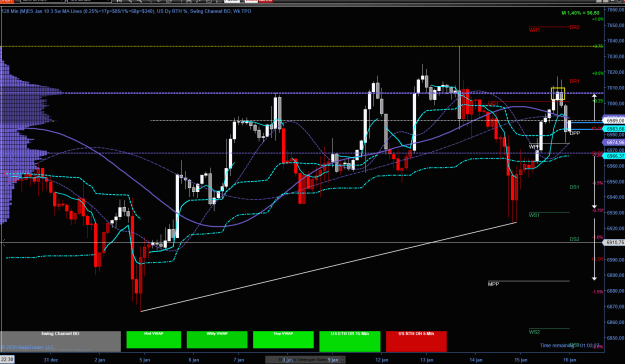The image size is (625, 364).
Task: Click the 7 jan date label
Action: tap(238, 360)
